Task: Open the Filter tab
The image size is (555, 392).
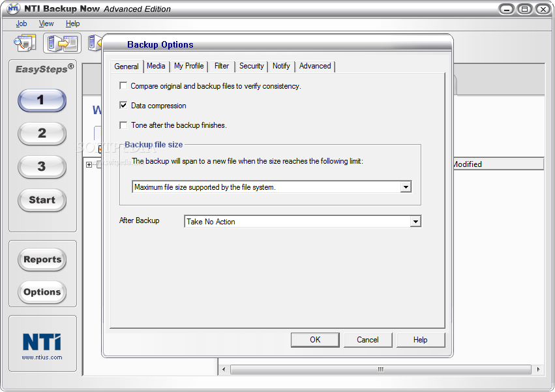Action: pyautogui.click(x=222, y=66)
